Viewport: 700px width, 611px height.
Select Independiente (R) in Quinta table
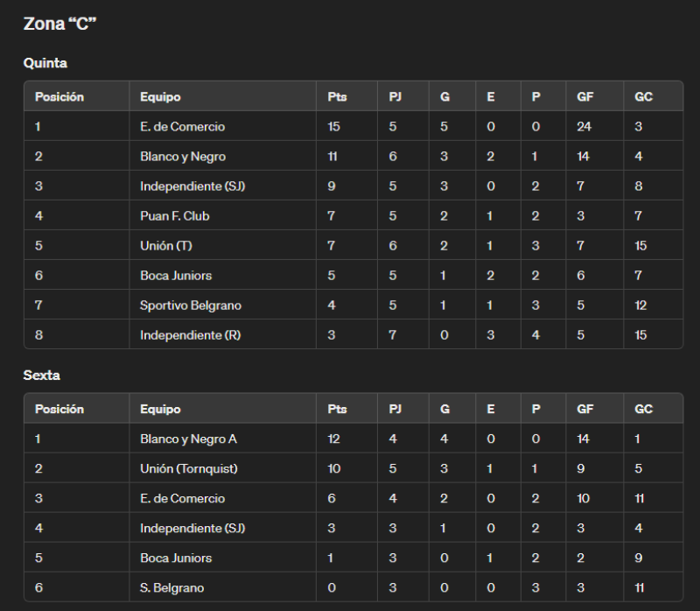190,335
